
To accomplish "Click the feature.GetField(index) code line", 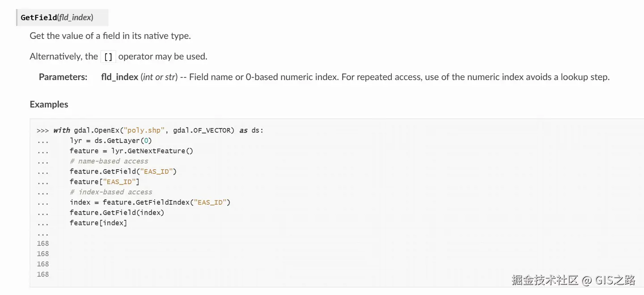I will [x=117, y=213].
